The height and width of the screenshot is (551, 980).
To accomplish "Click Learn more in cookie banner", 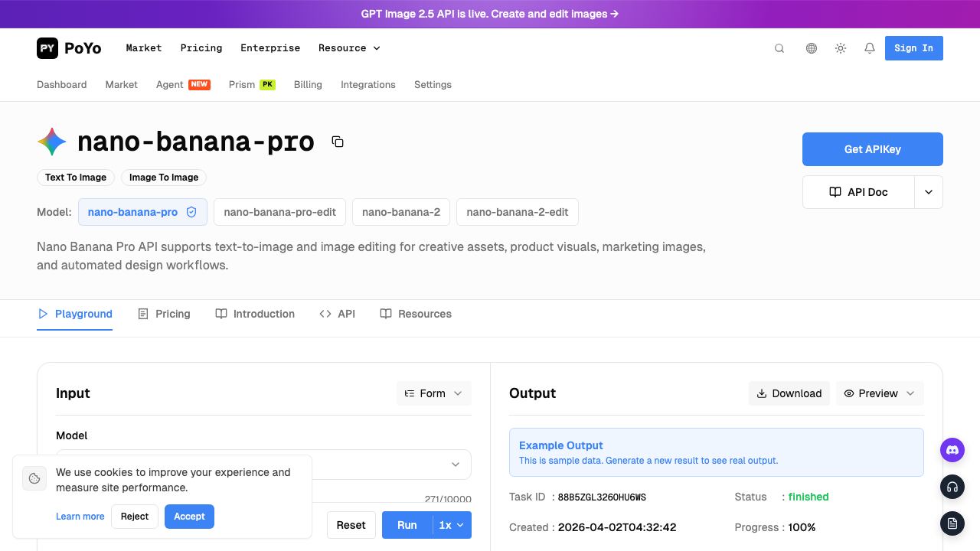I will pos(80,517).
